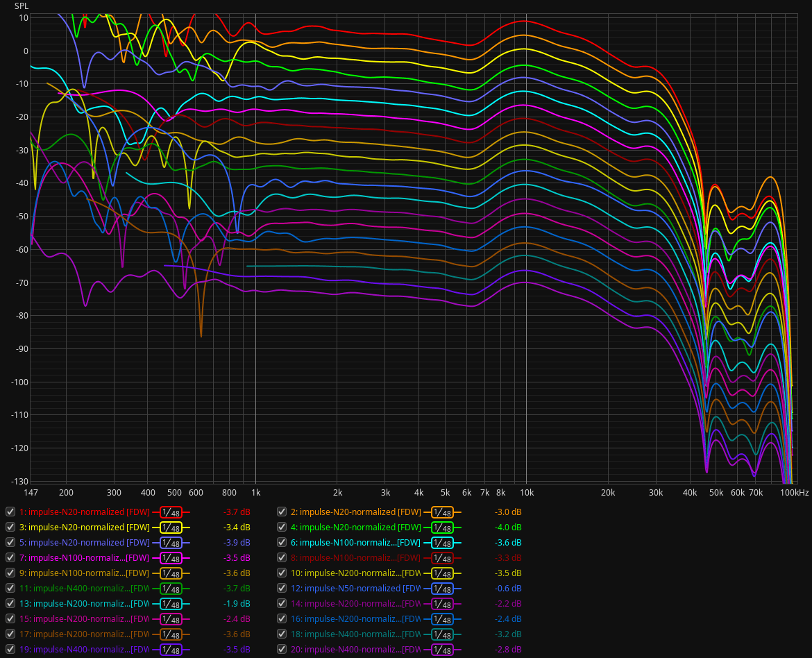Select violet 1/48 icon for trace 19
This screenshot has height=658, width=812.
pos(171,650)
